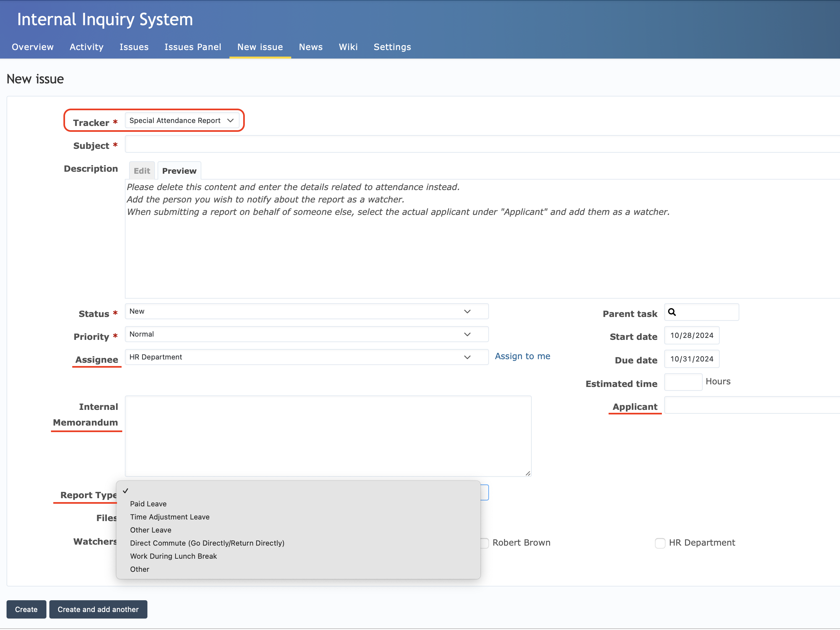The image size is (840, 630).
Task: Expand the Assignee dropdown showing HR Department
Action: coord(307,357)
